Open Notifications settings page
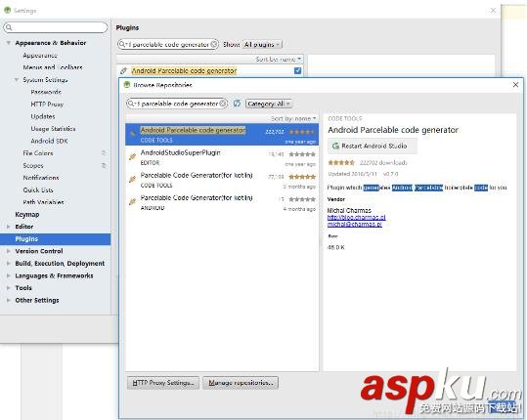Screen dimensions: 527x420 coord(41,178)
